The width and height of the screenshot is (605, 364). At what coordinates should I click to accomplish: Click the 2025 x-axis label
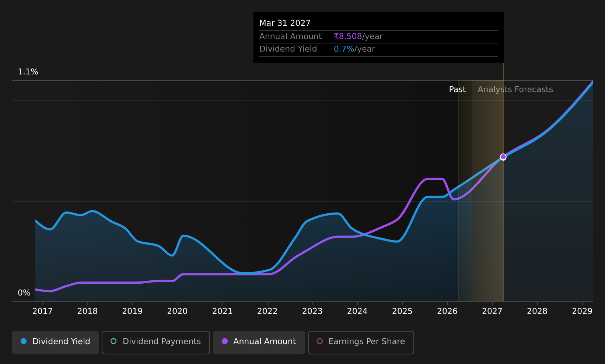pyautogui.click(x=402, y=311)
